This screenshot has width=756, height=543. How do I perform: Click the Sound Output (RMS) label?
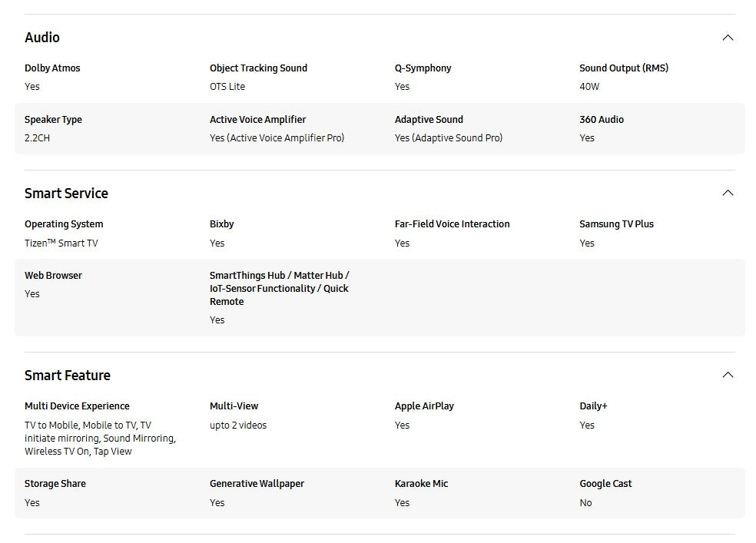(624, 68)
